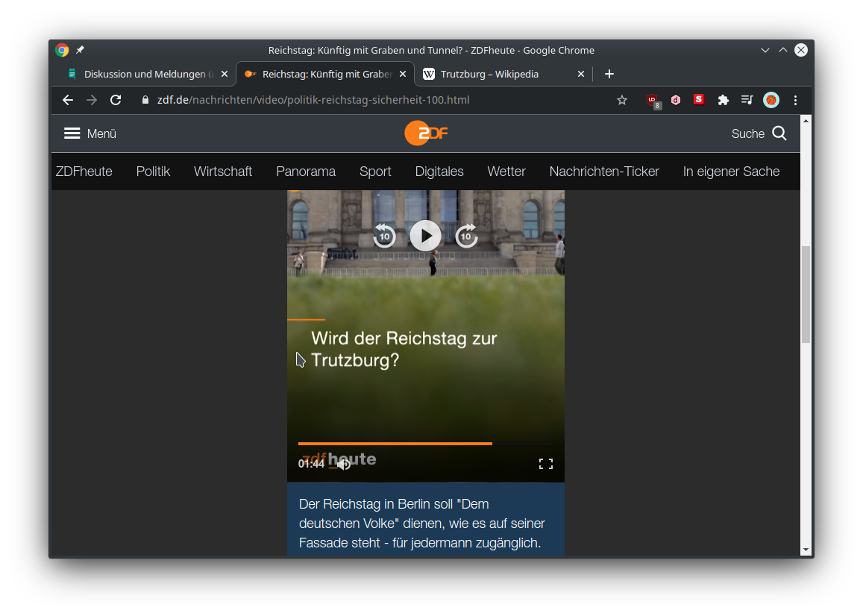Open the pink hexagon extension icon
This screenshot has width=863, height=616.
676,100
